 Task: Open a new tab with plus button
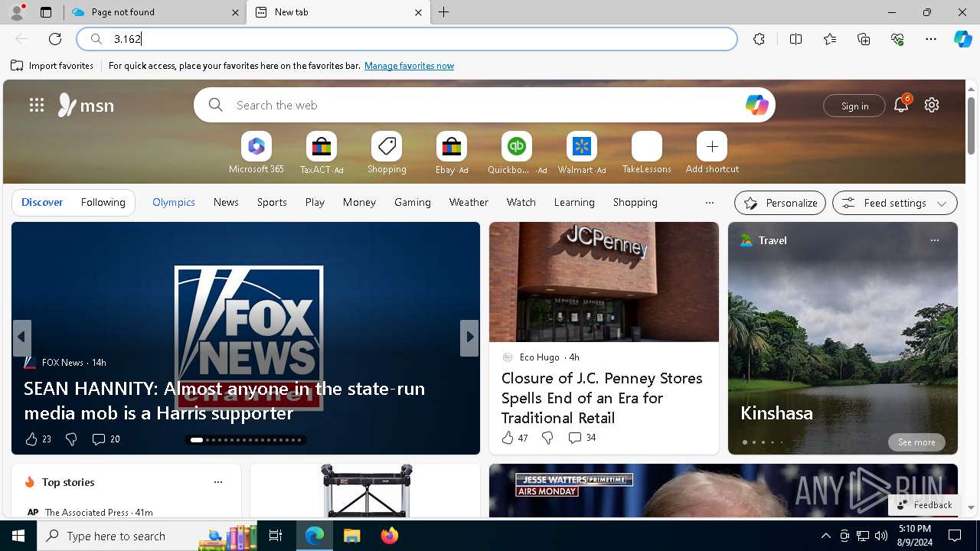pyautogui.click(x=444, y=12)
